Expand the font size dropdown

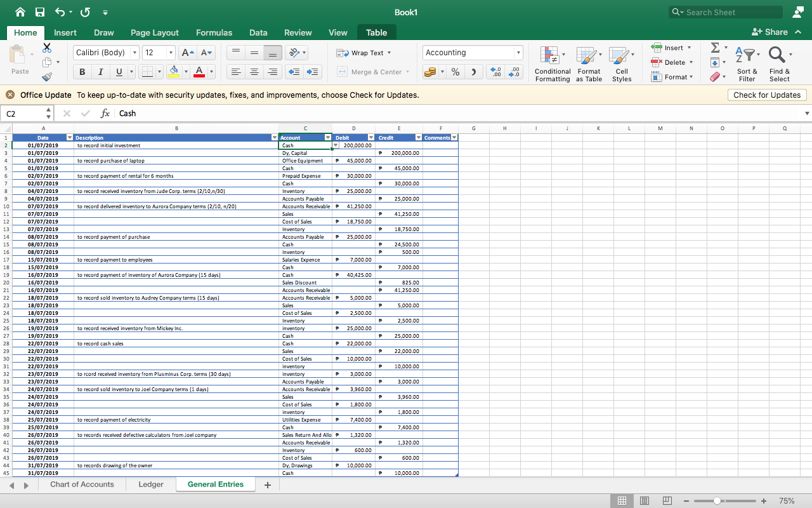click(171, 53)
